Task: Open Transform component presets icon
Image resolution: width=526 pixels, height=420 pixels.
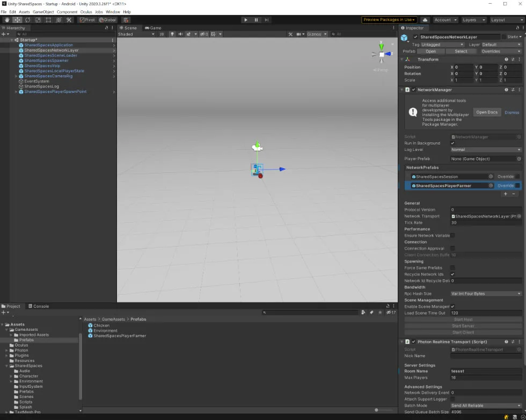Action: tap(513, 60)
